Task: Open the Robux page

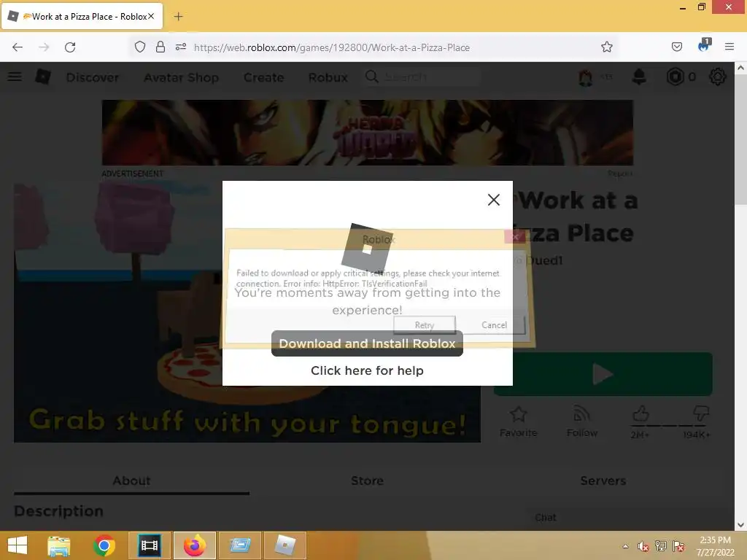Action: [328, 77]
